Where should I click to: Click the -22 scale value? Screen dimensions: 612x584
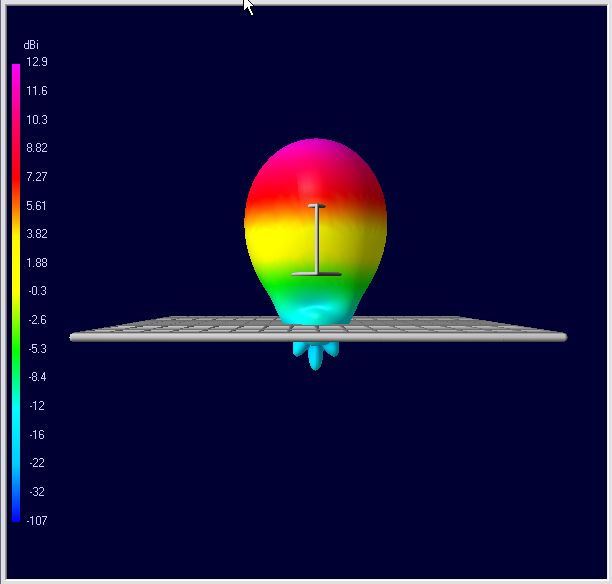point(37,463)
